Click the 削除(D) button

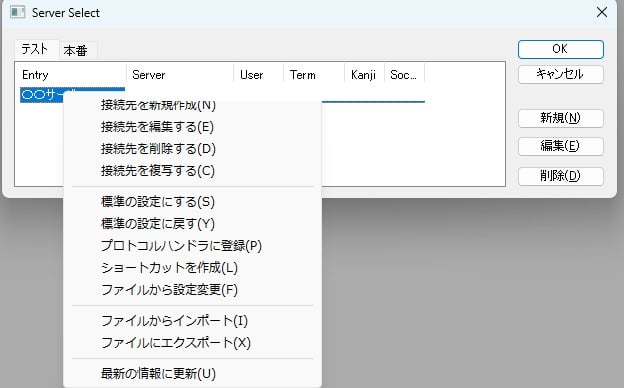pos(560,176)
